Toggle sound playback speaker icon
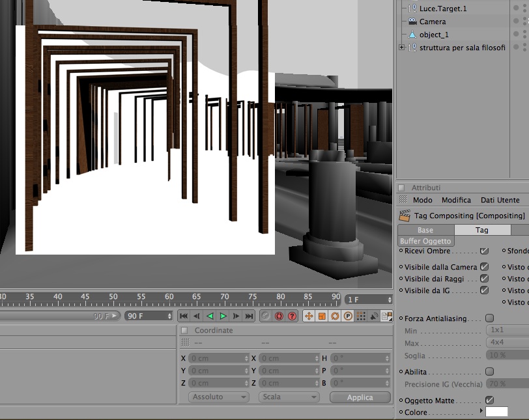 374,316
